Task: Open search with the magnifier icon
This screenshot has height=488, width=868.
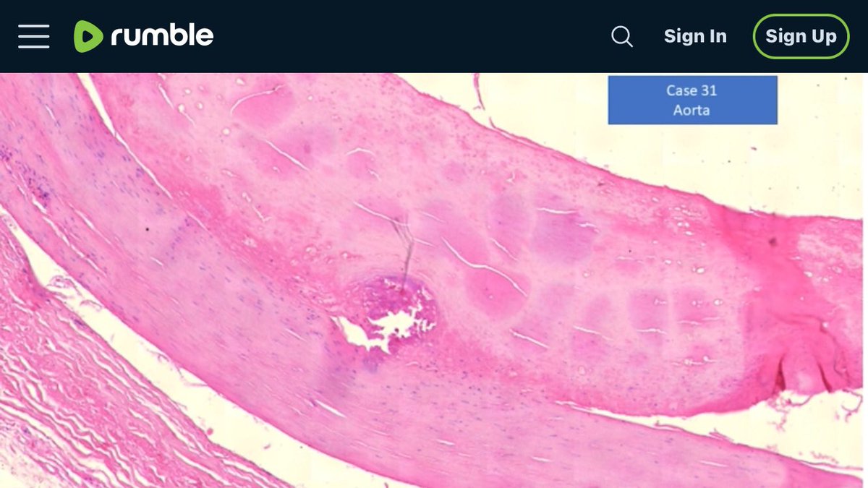Action: 621,36
